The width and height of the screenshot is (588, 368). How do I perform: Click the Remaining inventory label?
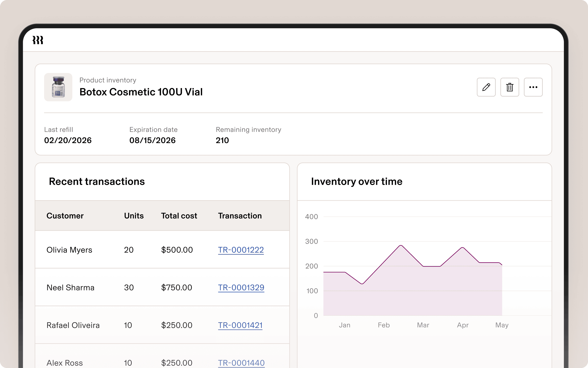click(x=248, y=130)
